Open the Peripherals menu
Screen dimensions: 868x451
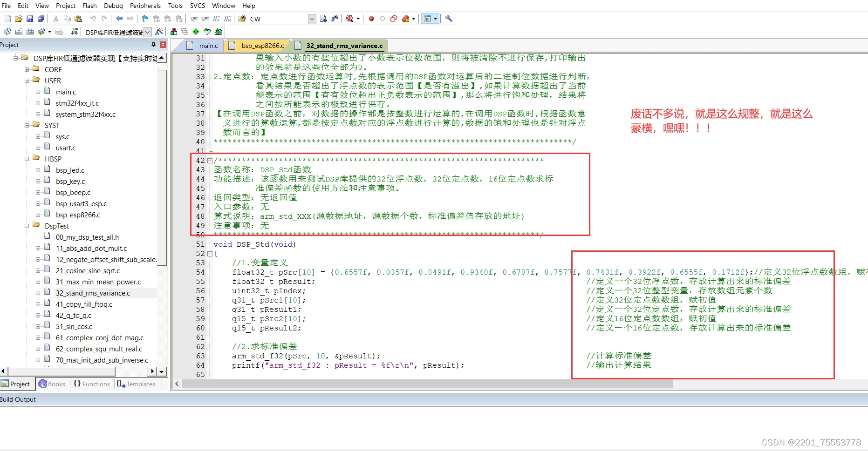pos(145,6)
